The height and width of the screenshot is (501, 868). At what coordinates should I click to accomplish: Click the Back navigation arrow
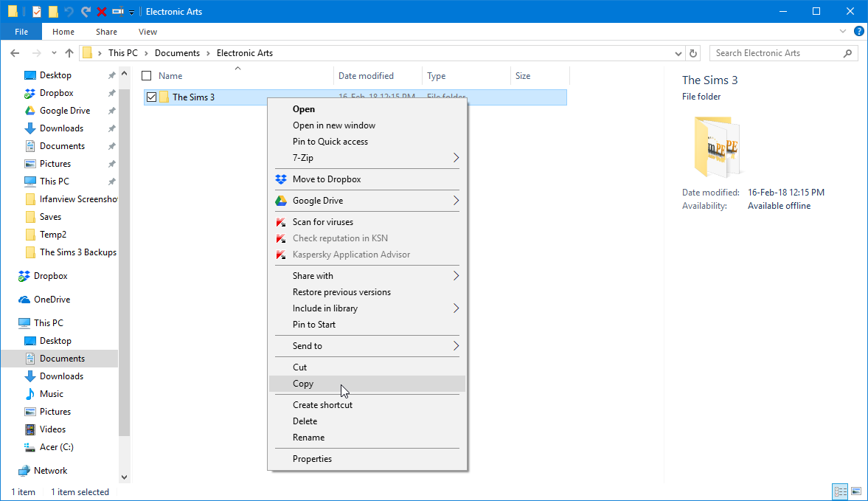pyautogui.click(x=15, y=53)
